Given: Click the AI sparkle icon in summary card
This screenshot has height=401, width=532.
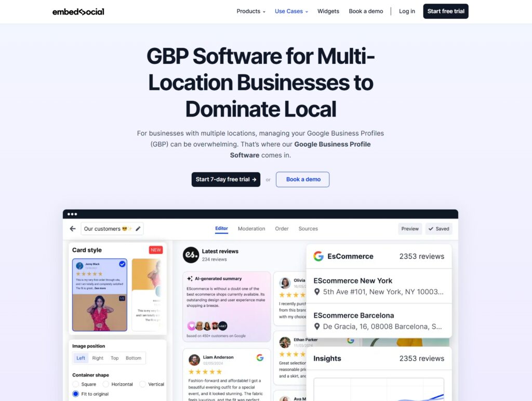Looking at the screenshot, I should coord(190,278).
